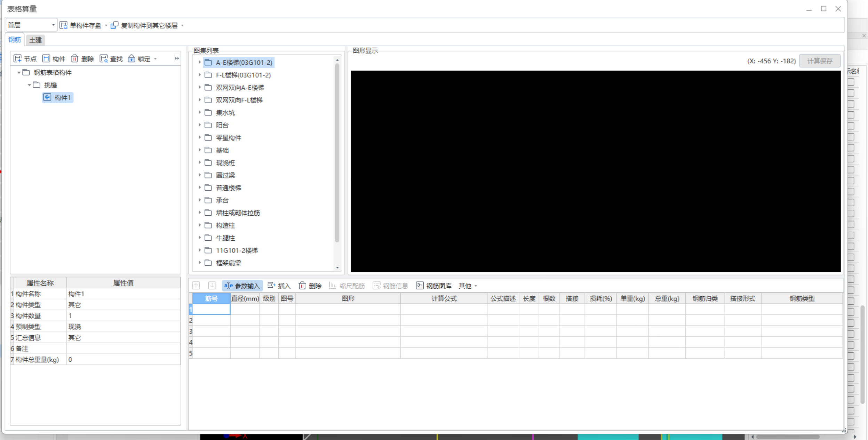Click the 计算公式 column header
The height and width of the screenshot is (440, 868).
point(444,298)
